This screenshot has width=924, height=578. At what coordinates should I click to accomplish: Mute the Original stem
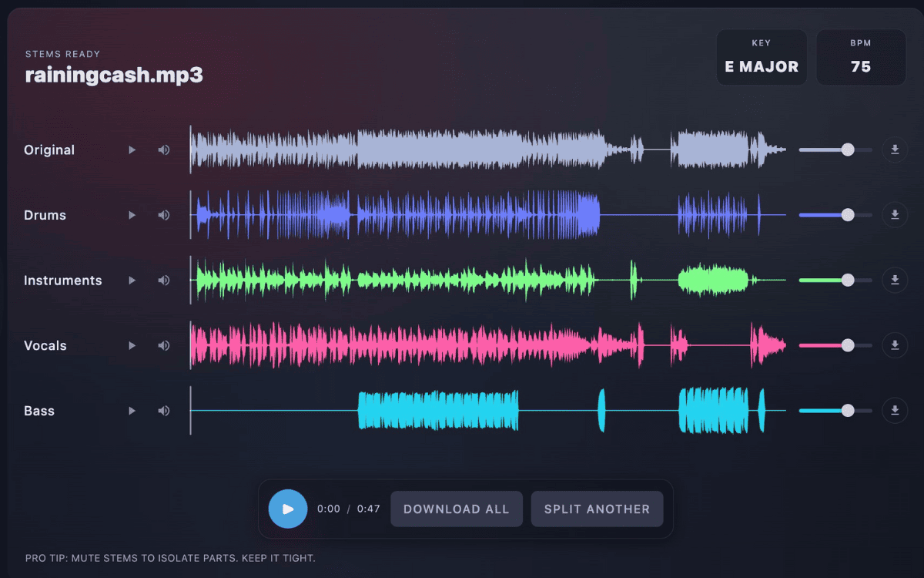163,150
